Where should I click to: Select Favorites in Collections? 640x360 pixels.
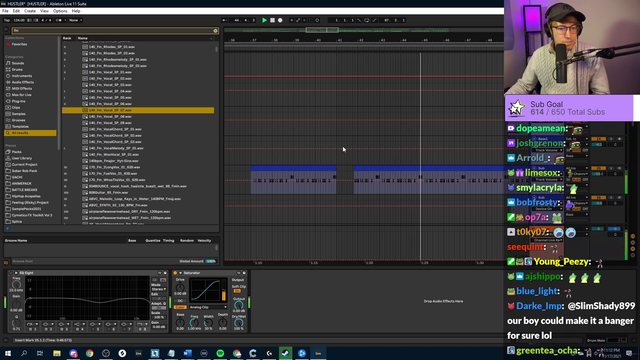19,44
